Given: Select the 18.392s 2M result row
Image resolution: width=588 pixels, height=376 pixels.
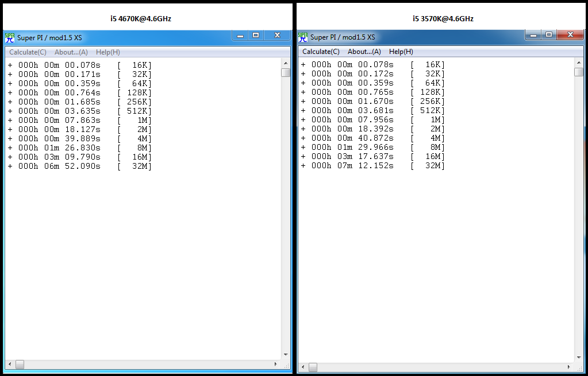Looking at the screenshot, I should click(373, 129).
